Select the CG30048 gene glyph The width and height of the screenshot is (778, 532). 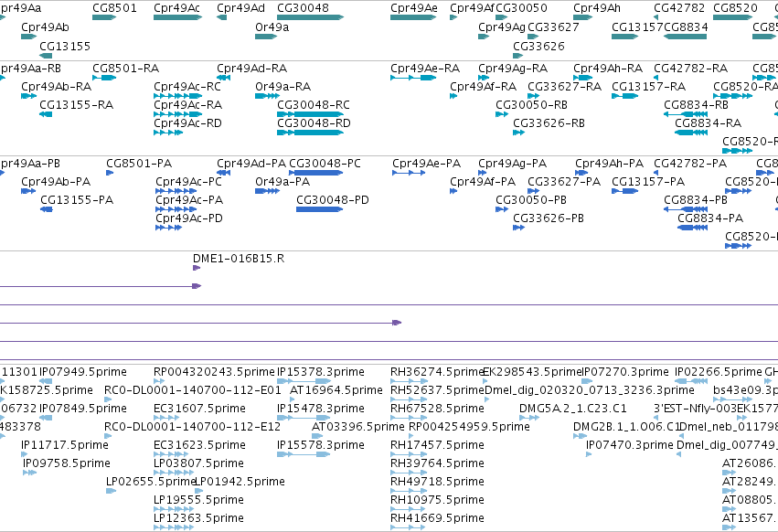pyautogui.click(x=310, y=17)
